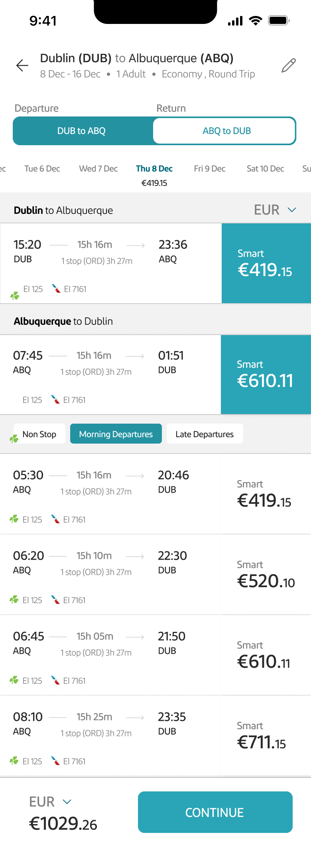Image resolution: width=311 pixels, height=868 pixels.
Task: Tap the shamrock icon on the 15:20 flight
Action: [x=15, y=296]
